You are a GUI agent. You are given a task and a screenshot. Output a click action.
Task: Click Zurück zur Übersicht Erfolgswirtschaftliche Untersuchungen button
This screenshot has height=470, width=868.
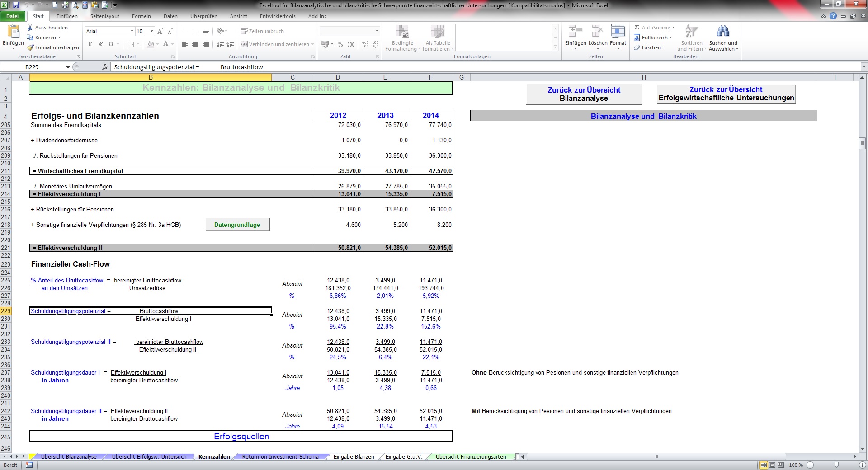pos(726,94)
